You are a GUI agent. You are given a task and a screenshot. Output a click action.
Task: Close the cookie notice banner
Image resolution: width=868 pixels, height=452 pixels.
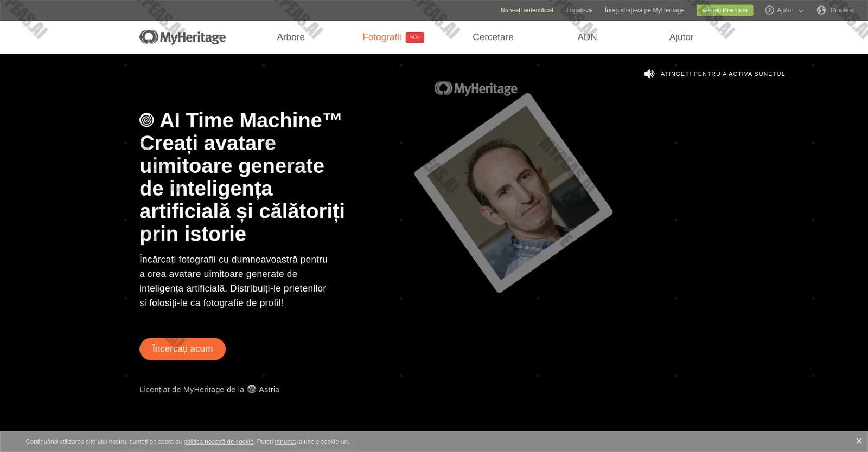[x=859, y=441]
